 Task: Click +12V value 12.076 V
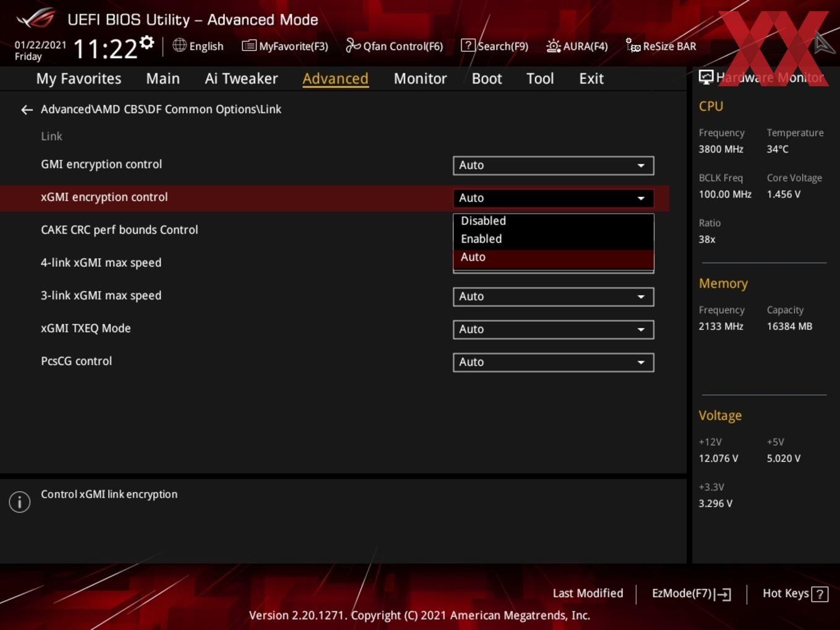pyautogui.click(x=718, y=458)
